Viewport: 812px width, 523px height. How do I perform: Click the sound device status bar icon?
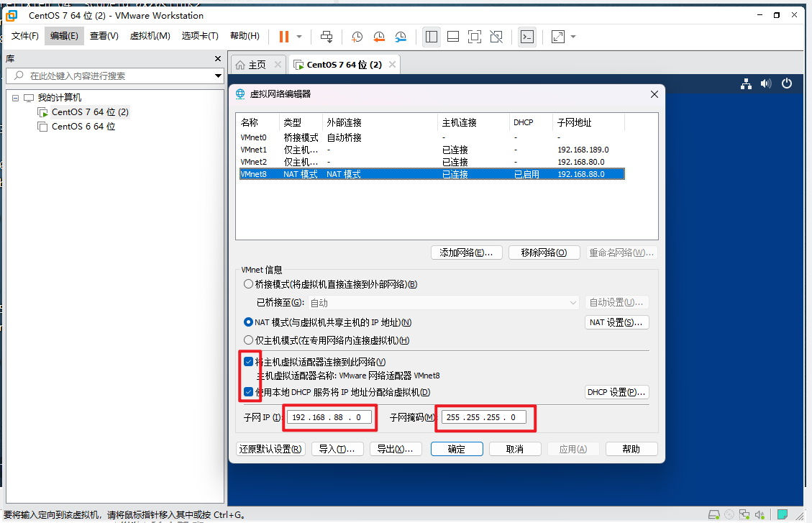pyautogui.click(x=759, y=514)
